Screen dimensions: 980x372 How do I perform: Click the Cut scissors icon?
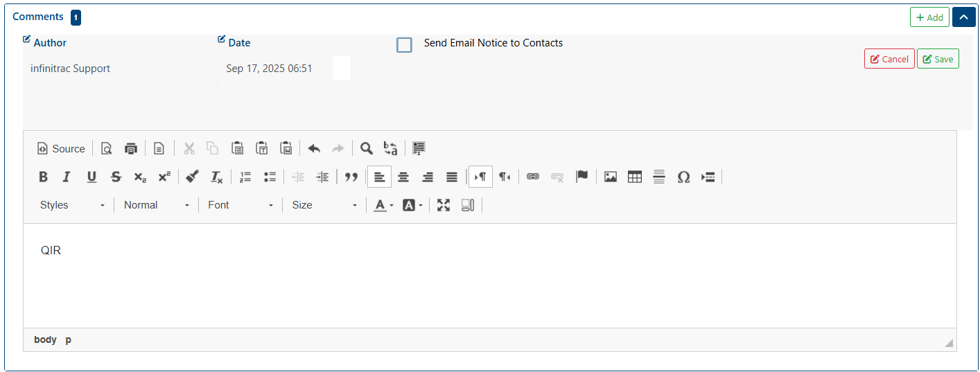click(189, 148)
